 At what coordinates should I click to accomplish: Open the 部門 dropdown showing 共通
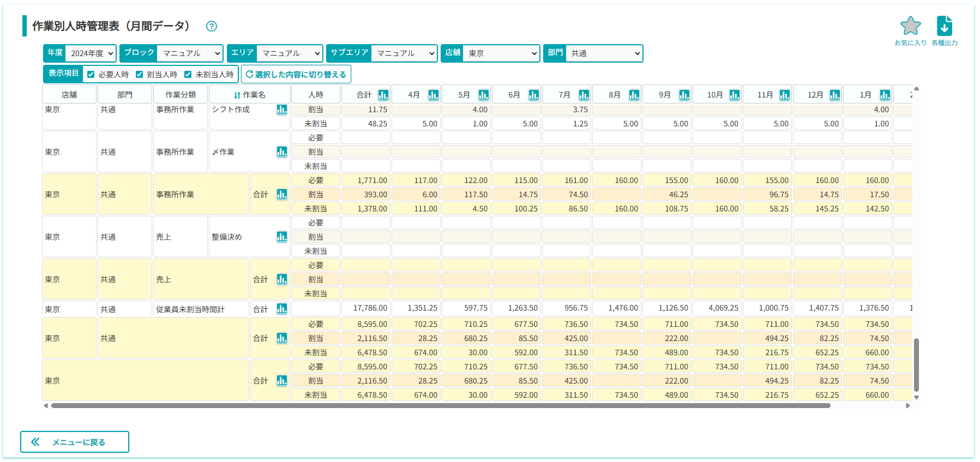[604, 53]
